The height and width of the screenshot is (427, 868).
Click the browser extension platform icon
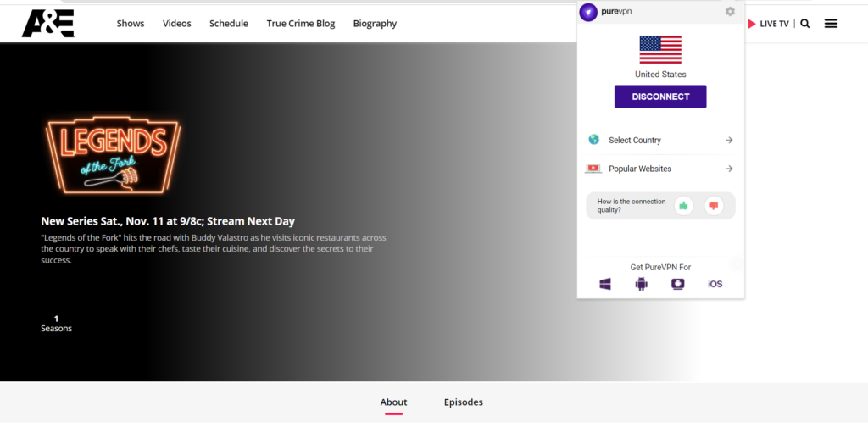click(677, 284)
